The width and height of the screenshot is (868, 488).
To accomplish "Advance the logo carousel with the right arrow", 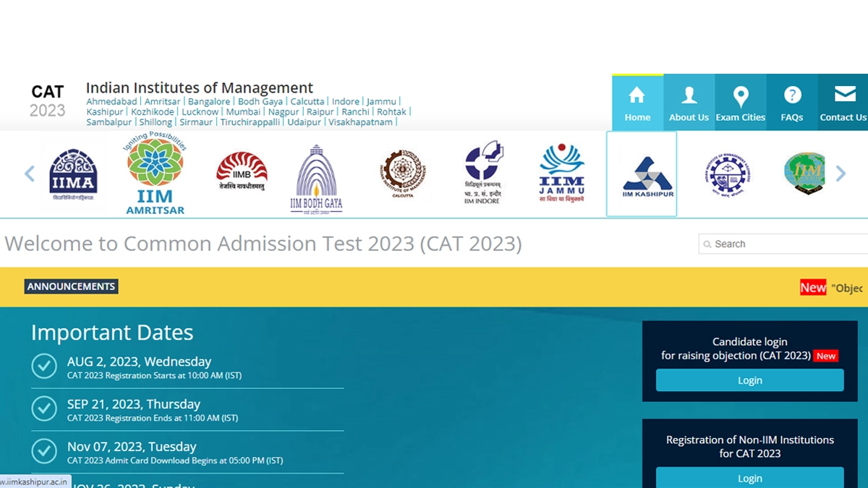I will click(x=840, y=174).
